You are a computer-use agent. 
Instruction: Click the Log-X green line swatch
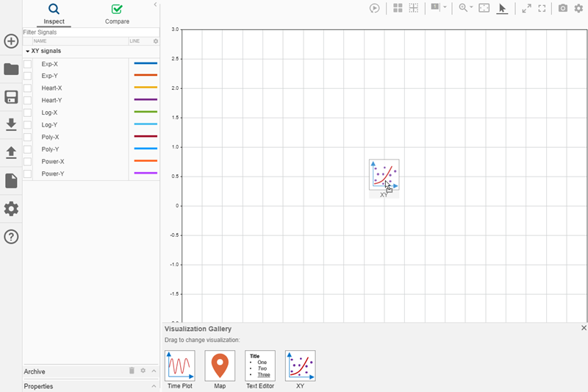(x=146, y=112)
